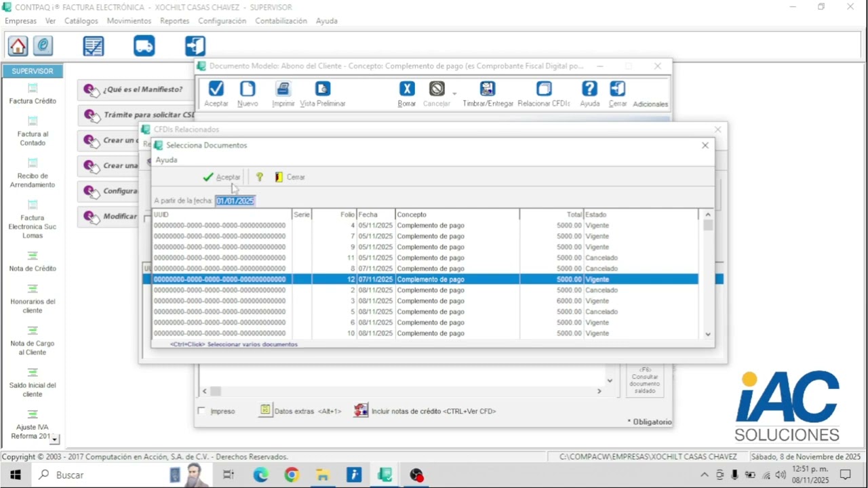Image resolution: width=868 pixels, height=488 pixels.
Task: Click Adicionales in Documento Modelo toolbar
Action: coord(650,104)
